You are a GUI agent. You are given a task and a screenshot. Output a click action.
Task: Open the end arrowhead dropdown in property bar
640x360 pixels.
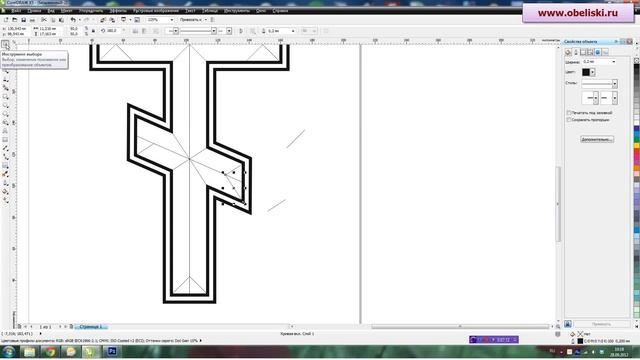pos(229,31)
